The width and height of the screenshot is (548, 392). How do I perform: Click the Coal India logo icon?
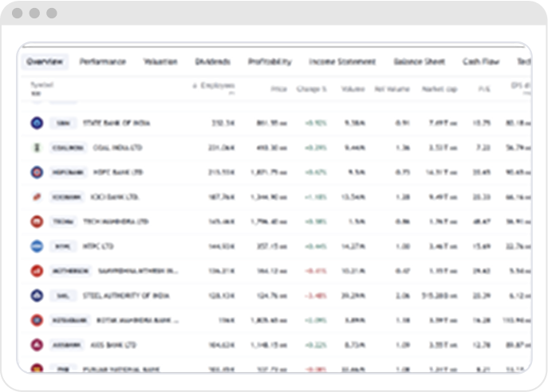pos(36,147)
